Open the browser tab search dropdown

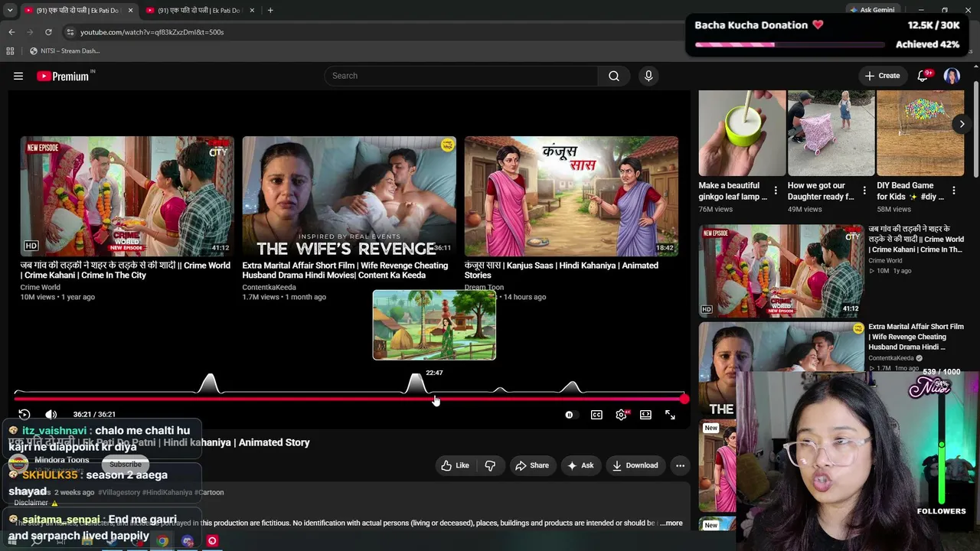[x=9, y=10]
